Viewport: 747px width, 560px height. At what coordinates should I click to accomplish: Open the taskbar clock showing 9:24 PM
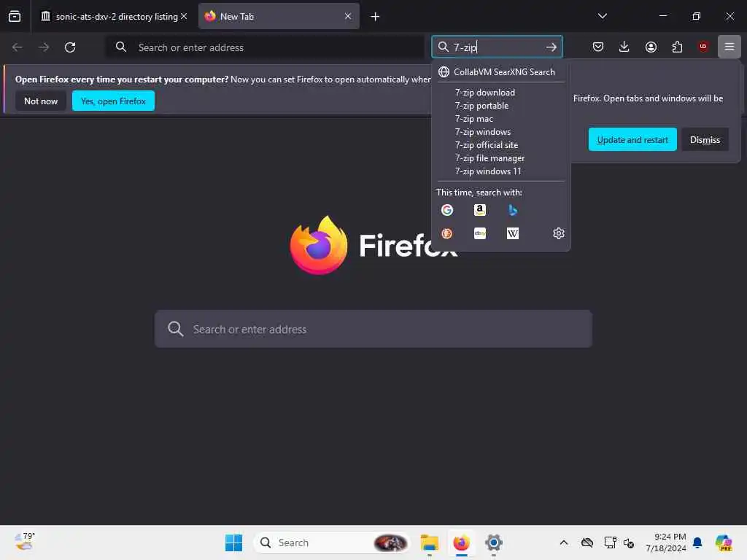click(x=665, y=542)
